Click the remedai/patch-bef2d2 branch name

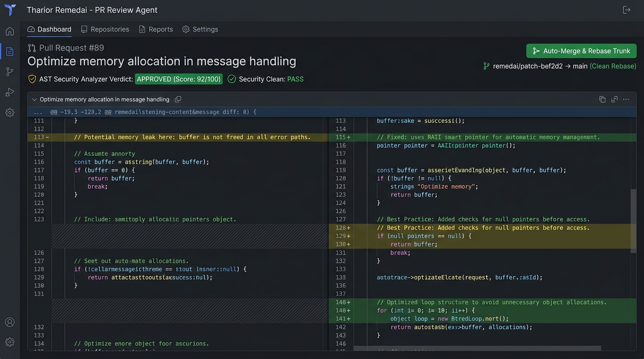point(528,66)
